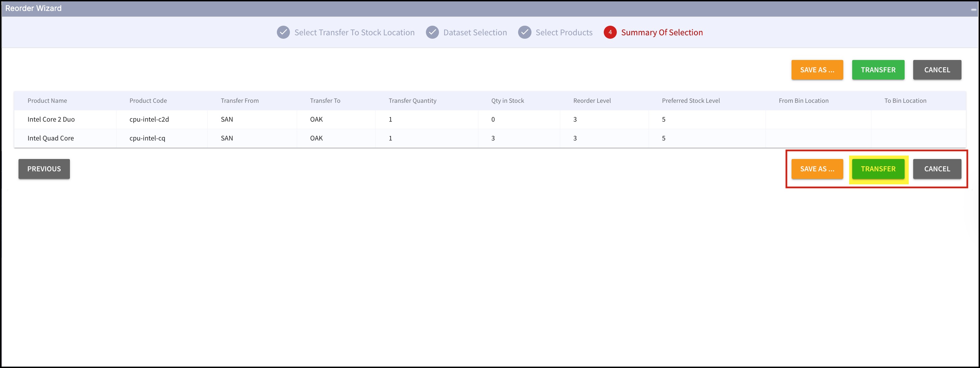Image resolution: width=980 pixels, height=368 pixels.
Task: Click the Reorder Level column header
Action: pyautogui.click(x=592, y=100)
